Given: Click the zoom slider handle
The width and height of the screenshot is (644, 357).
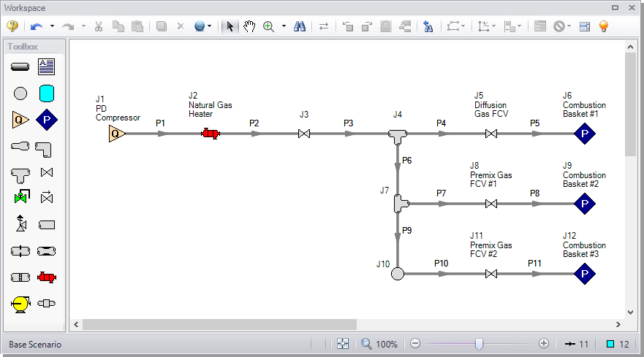Looking at the screenshot, I should tap(479, 343).
